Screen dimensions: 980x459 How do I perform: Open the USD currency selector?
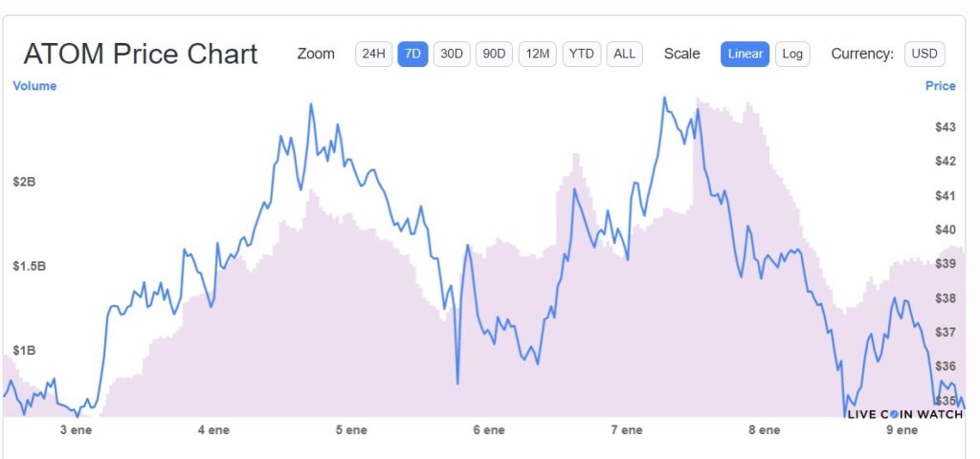pos(924,54)
